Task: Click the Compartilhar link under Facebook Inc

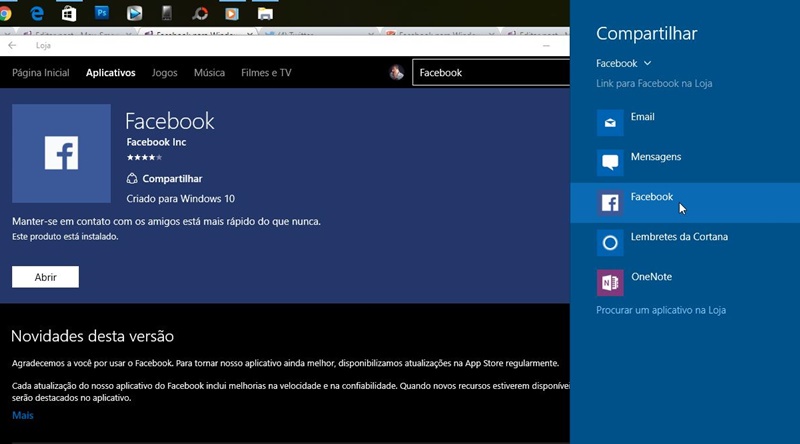Action: [172, 179]
